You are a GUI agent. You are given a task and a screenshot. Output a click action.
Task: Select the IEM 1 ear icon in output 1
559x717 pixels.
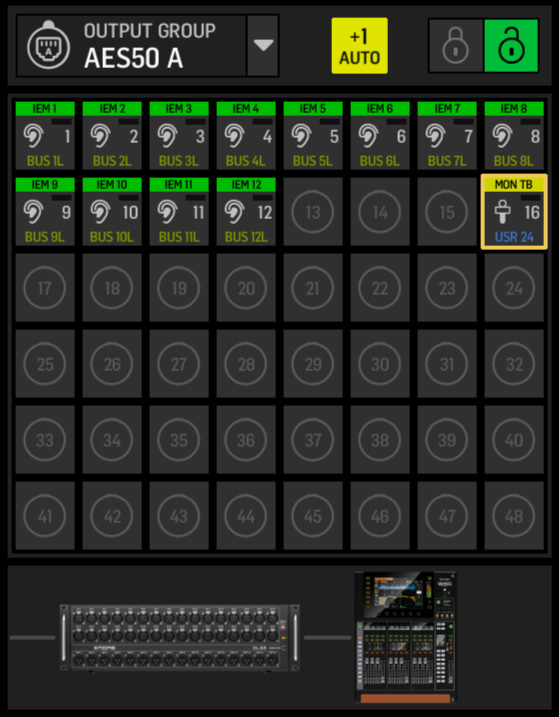point(33,136)
